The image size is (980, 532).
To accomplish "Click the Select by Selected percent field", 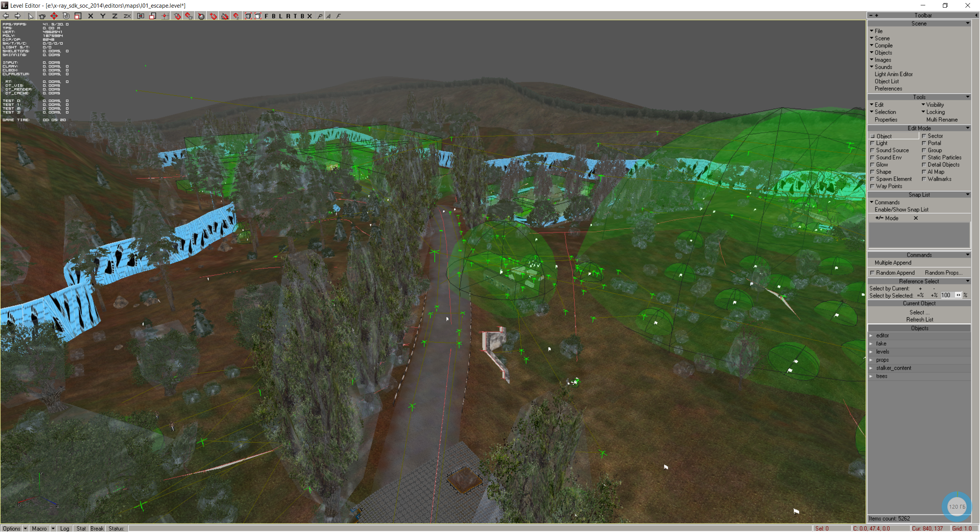I will pyautogui.click(x=946, y=295).
